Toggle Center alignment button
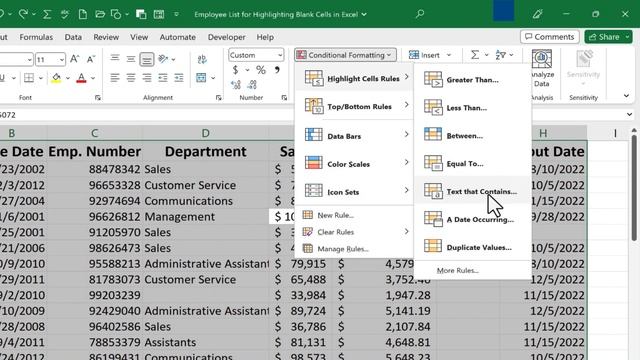Screen dimensions: 640x360 point(131,78)
